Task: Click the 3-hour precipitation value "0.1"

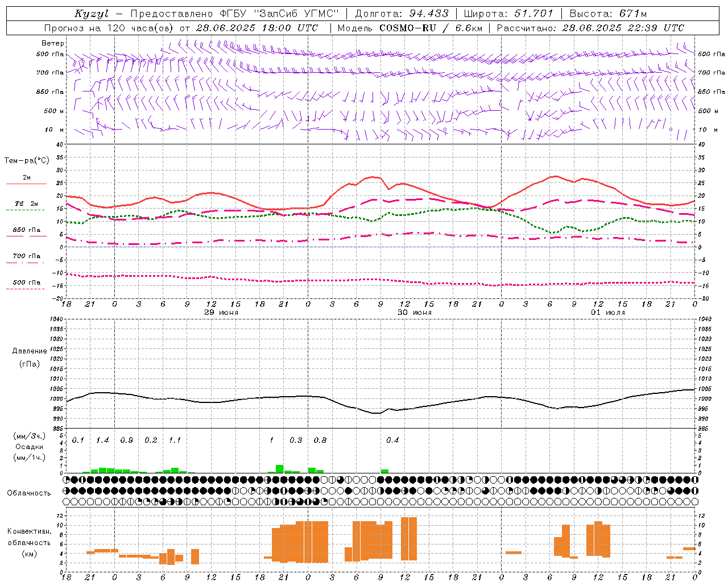Action: click(78, 440)
